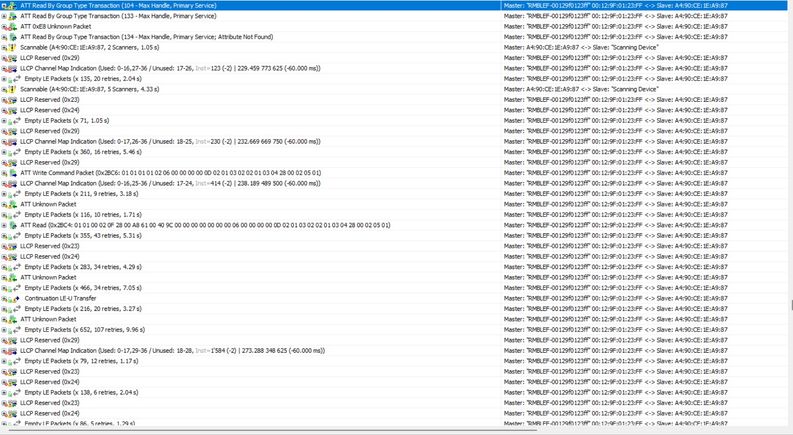Select 'Continuation LE-U Transfer' row text
Viewport: 793px width, 435px height.
[x=60, y=298]
